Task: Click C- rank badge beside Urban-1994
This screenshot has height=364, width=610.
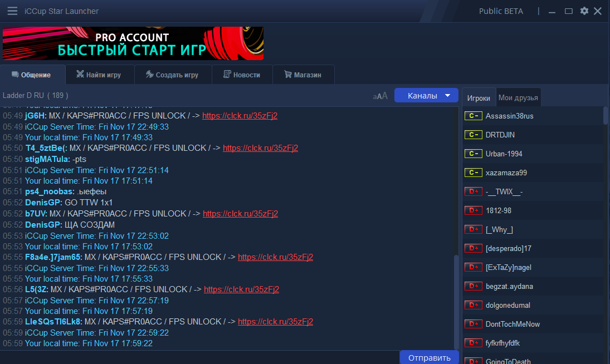Action: coord(473,154)
